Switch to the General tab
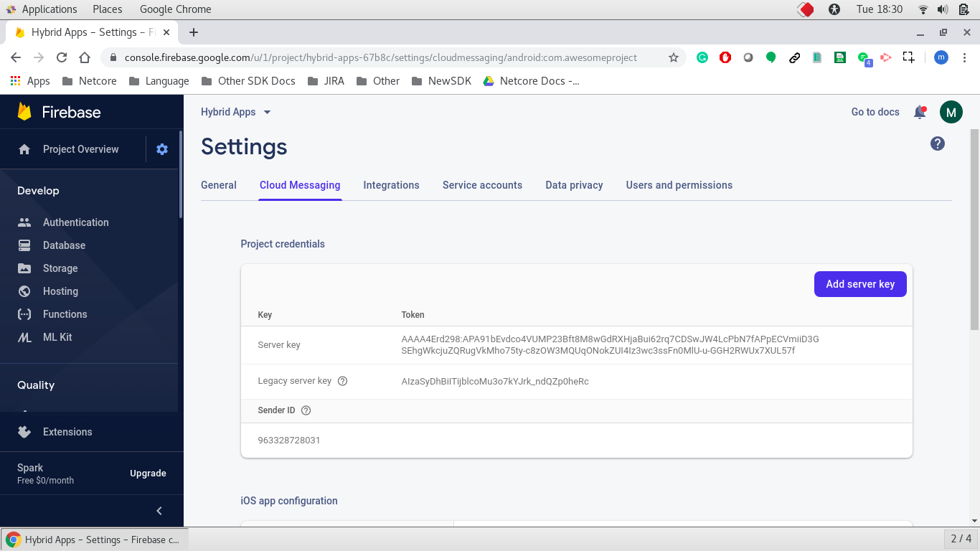Viewport: 980px width, 551px height. pos(219,185)
